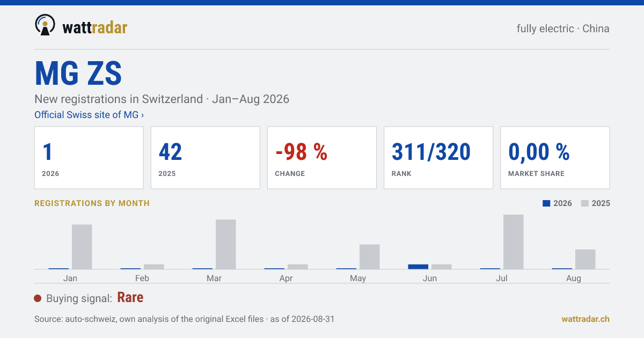This screenshot has height=338, width=644.
Task: Click the 'Feb' axis label
Action: click(142, 278)
